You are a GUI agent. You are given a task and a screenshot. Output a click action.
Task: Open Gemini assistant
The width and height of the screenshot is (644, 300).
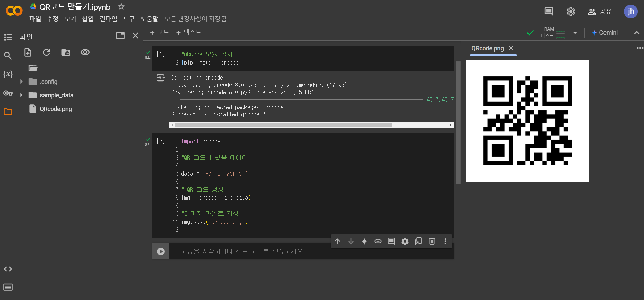pos(604,33)
